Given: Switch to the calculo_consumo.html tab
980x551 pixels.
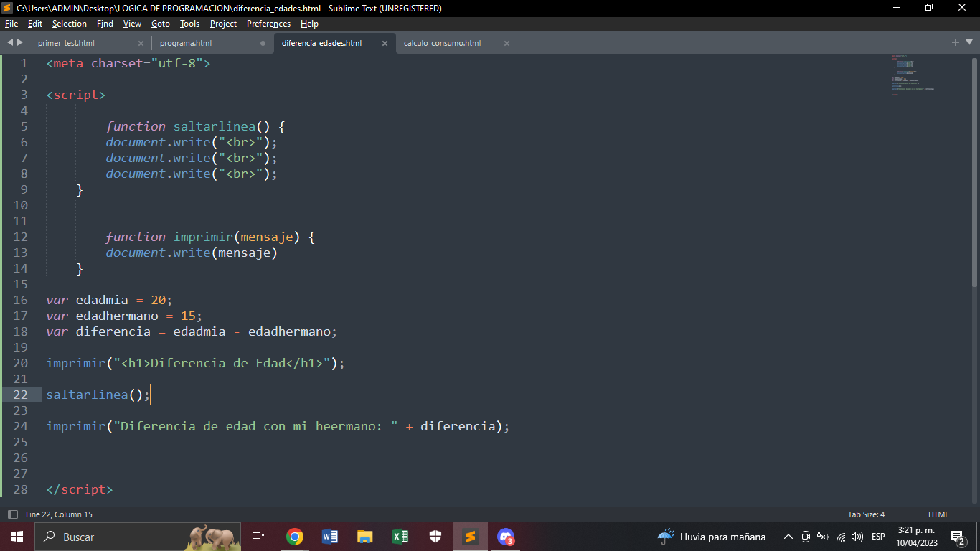Looking at the screenshot, I should click(442, 43).
